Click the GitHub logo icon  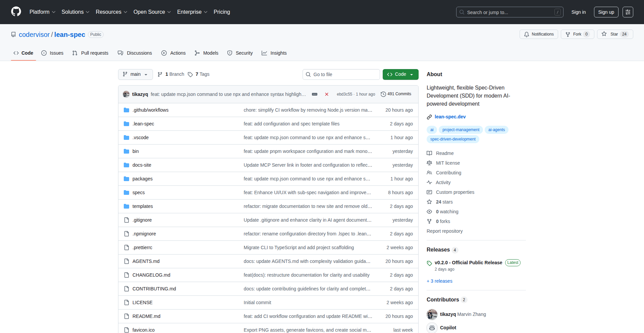pyautogui.click(x=16, y=12)
